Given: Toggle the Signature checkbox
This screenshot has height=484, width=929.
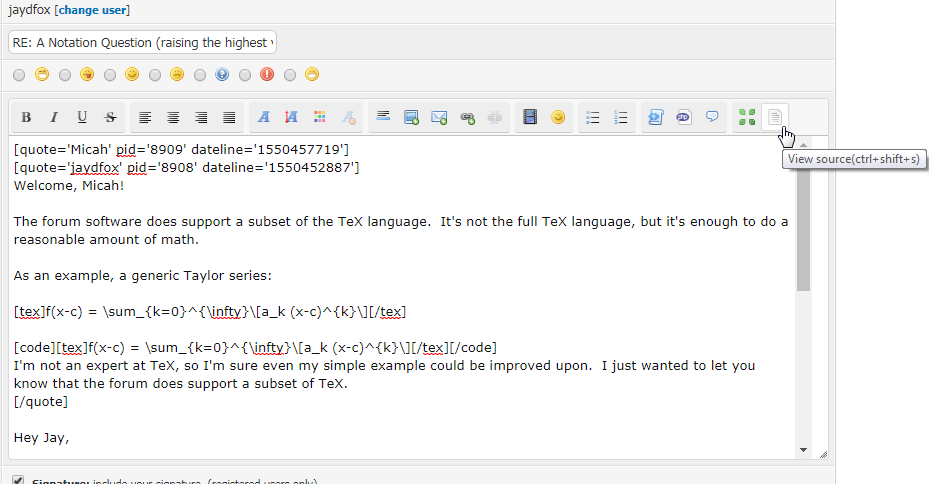Looking at the screenshot, I should tap(18, 479).
